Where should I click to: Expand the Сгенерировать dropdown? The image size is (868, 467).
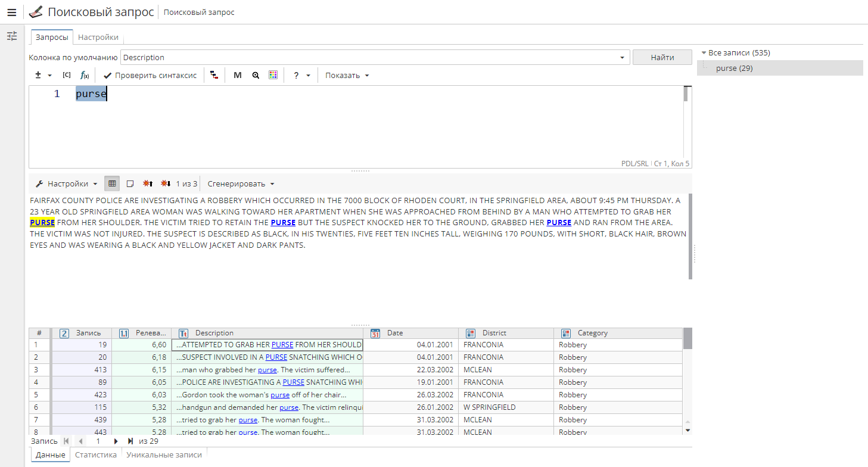tap(241, 183)
